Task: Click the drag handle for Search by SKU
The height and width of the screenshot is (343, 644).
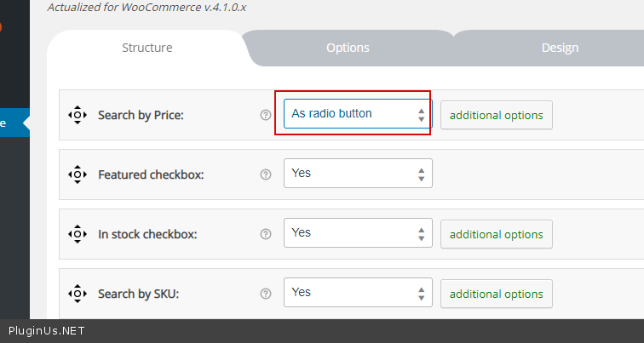Action: [78, 294]
